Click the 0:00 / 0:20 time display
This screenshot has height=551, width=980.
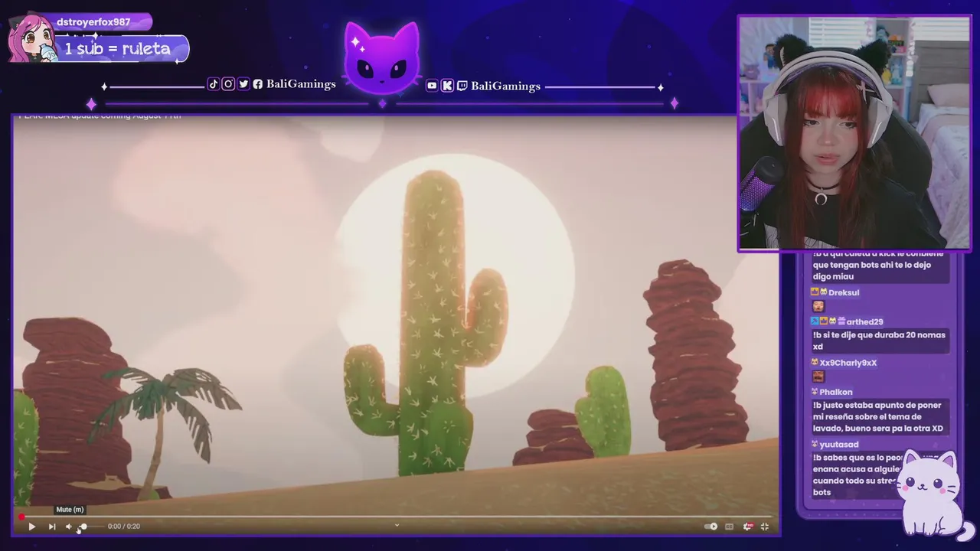tap(124, 527)
